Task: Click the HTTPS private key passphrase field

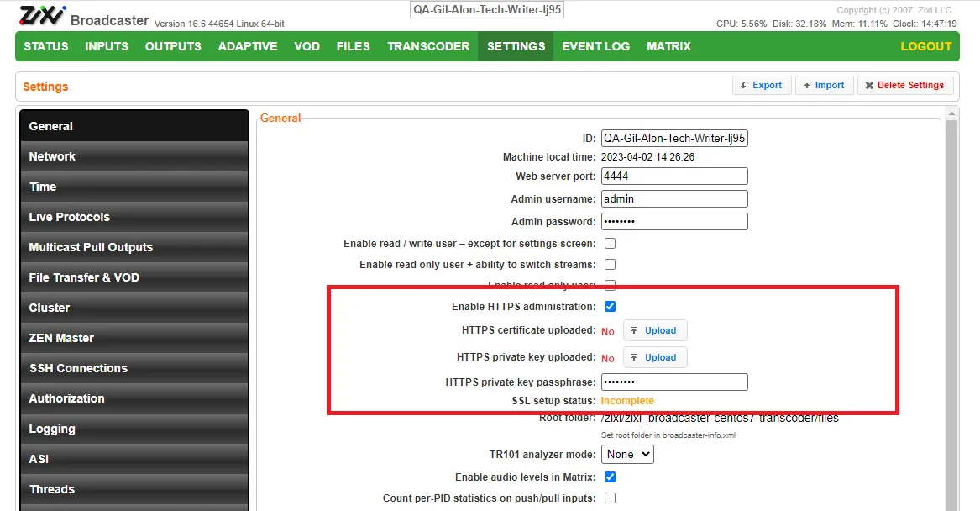Action: (674, 382)
